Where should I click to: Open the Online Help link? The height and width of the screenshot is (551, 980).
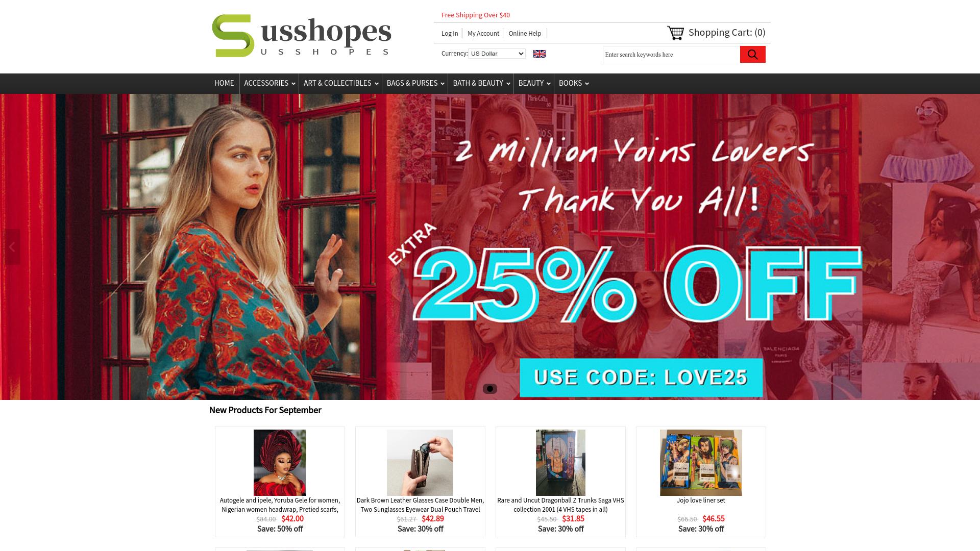click(x=525, y=34)
